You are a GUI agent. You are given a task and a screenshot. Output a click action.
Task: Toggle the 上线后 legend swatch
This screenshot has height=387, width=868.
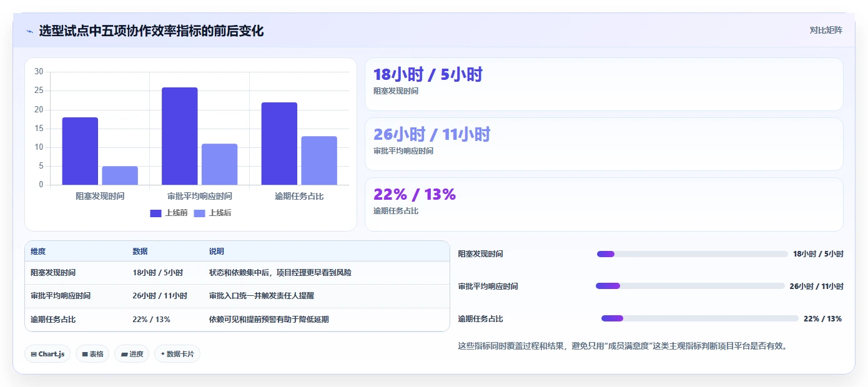pyautogui.click(x=199, y=213)
